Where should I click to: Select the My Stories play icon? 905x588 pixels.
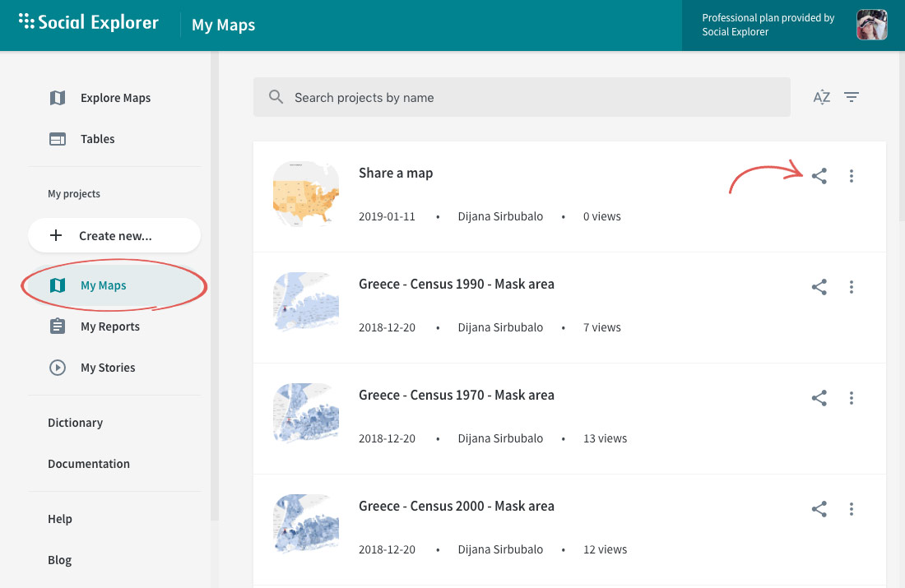[x=57, y=367]
